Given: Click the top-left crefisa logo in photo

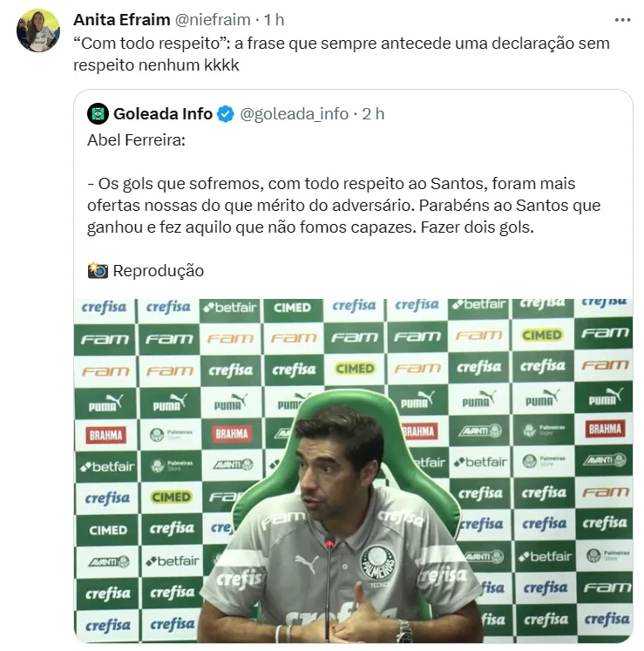Looking at the screenshot, I should [104, 308].
